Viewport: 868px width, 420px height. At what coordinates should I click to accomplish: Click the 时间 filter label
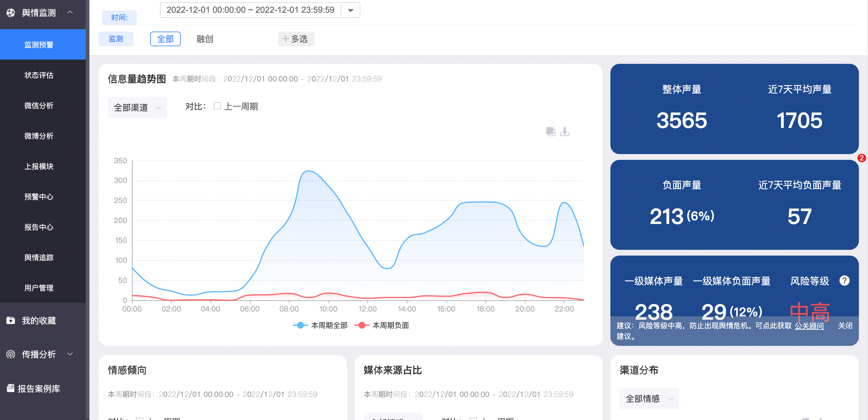pos(119,18)
